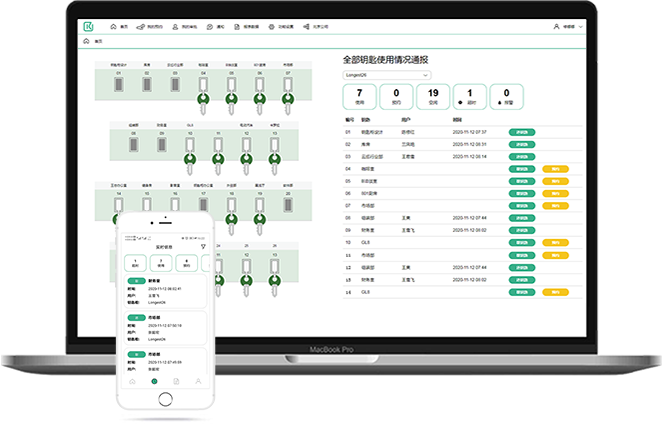Tap the phone's home tab icon

point(131,382)
